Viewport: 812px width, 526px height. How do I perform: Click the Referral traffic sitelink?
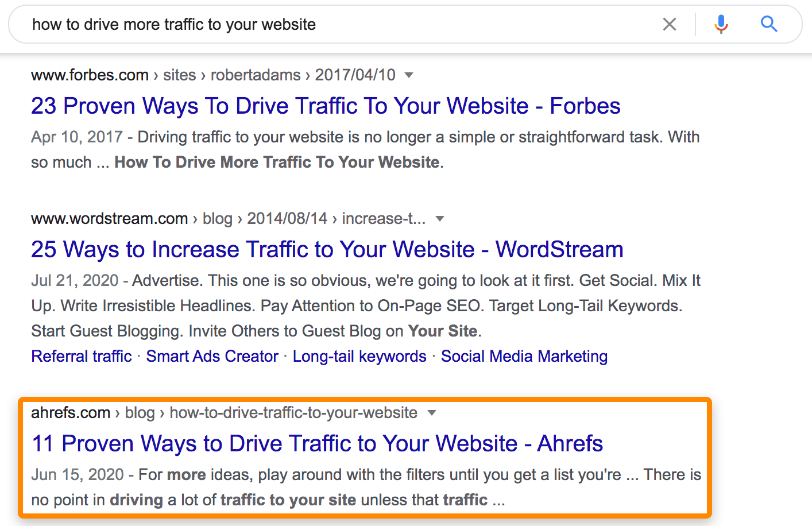[81, 356]
